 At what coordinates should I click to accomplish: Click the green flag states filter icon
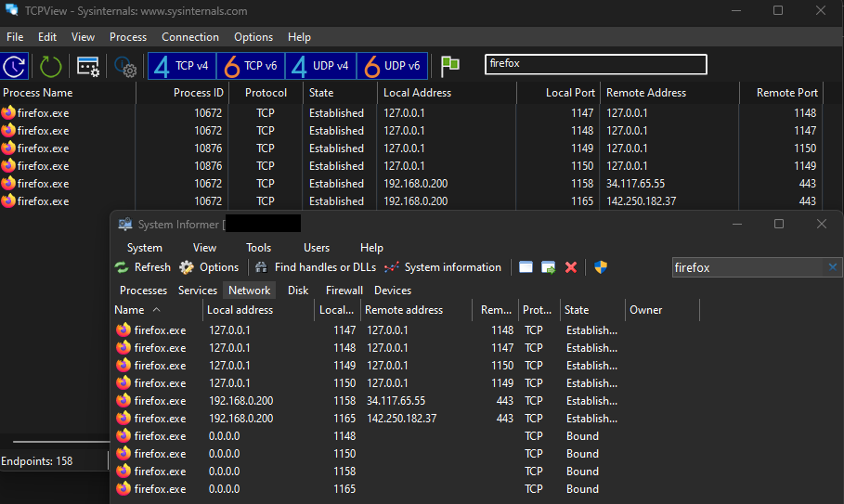click(450, 64)
